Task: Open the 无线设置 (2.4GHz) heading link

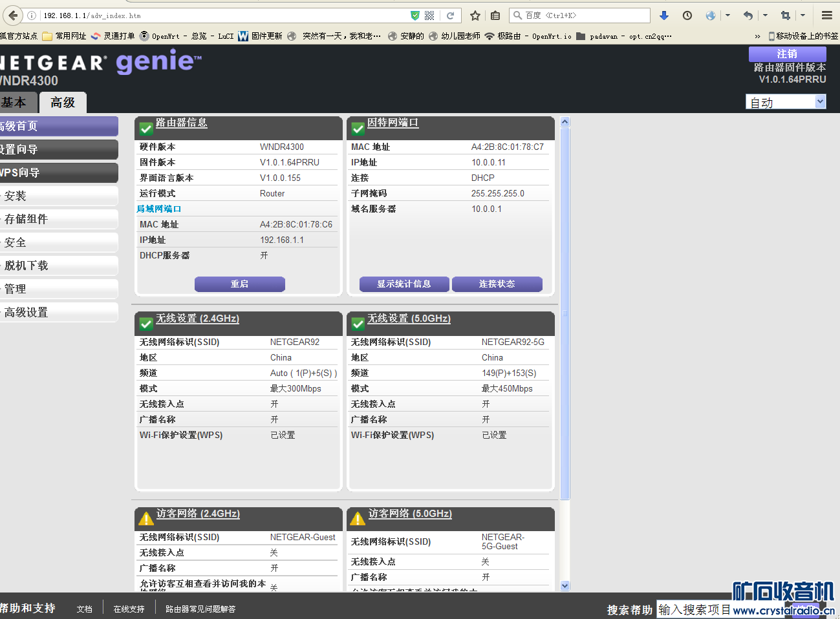Action: (x=197, y=319)
